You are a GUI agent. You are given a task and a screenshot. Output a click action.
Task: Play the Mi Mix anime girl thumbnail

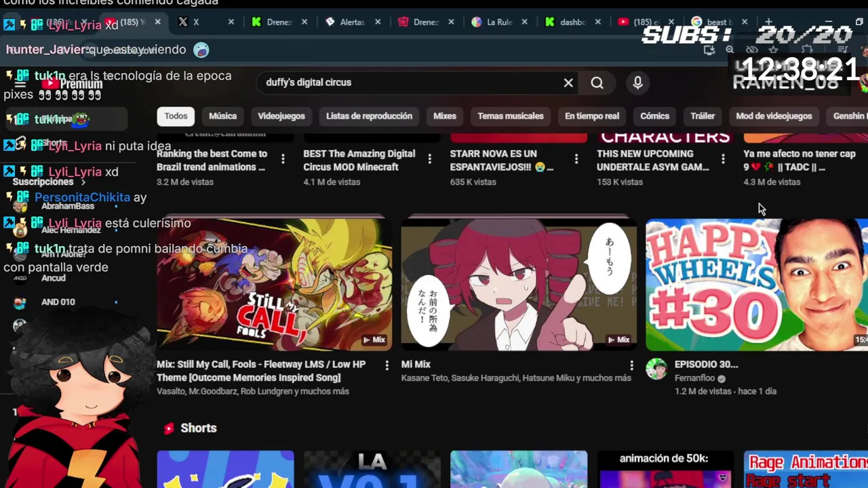pos(519,284)
